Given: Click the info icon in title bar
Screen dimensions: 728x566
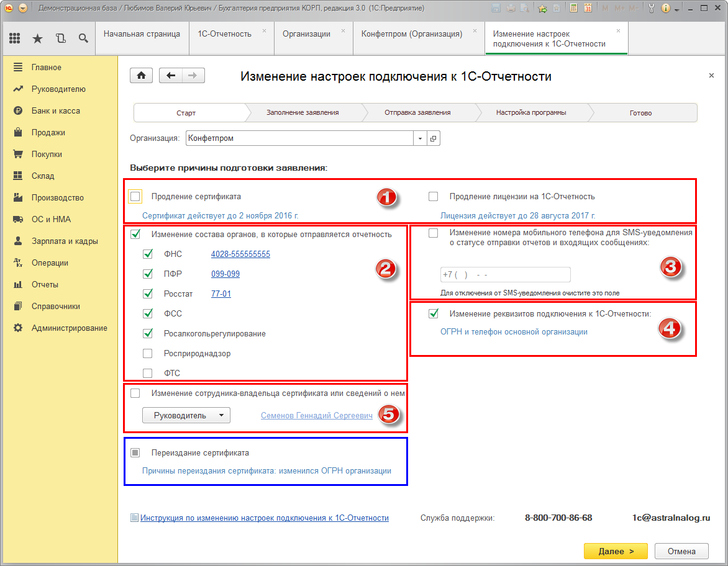Looking at the screenshot, I should (x=665, y=8).
